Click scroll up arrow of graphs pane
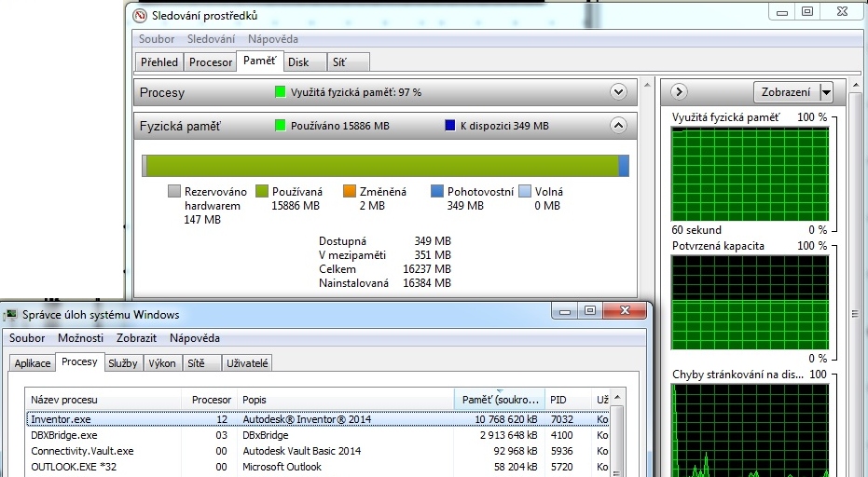 pyautogui.click(x=857, y=85)
